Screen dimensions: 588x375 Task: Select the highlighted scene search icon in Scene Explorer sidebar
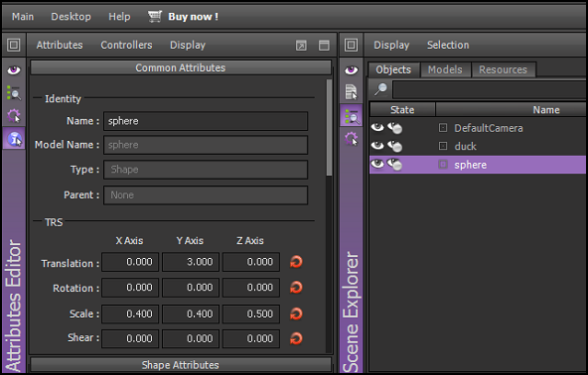coord(352,116)
